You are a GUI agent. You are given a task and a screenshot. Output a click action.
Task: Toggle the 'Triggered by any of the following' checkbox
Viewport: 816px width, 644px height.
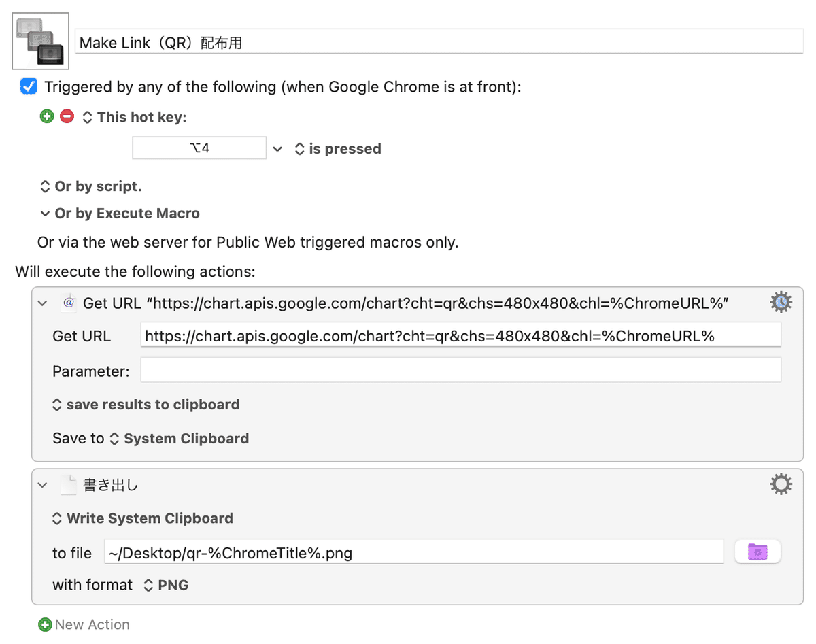click(x=29, y=86)
